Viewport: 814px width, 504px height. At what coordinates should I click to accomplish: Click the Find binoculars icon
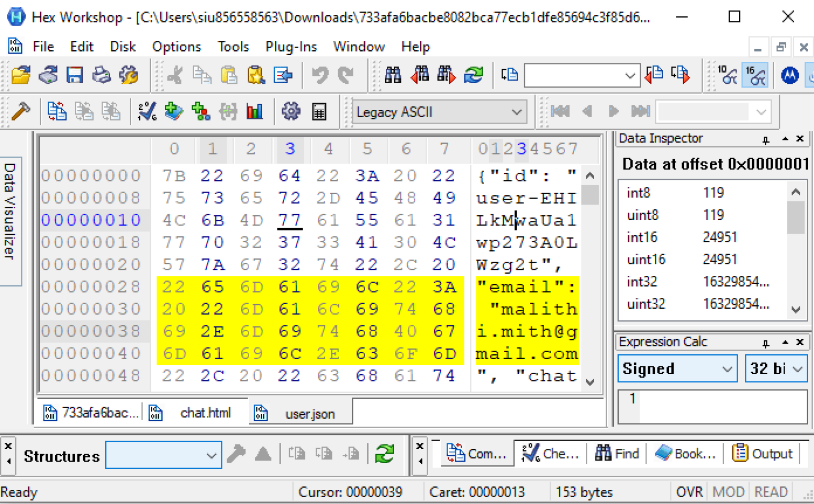click(x=393, y=75)
